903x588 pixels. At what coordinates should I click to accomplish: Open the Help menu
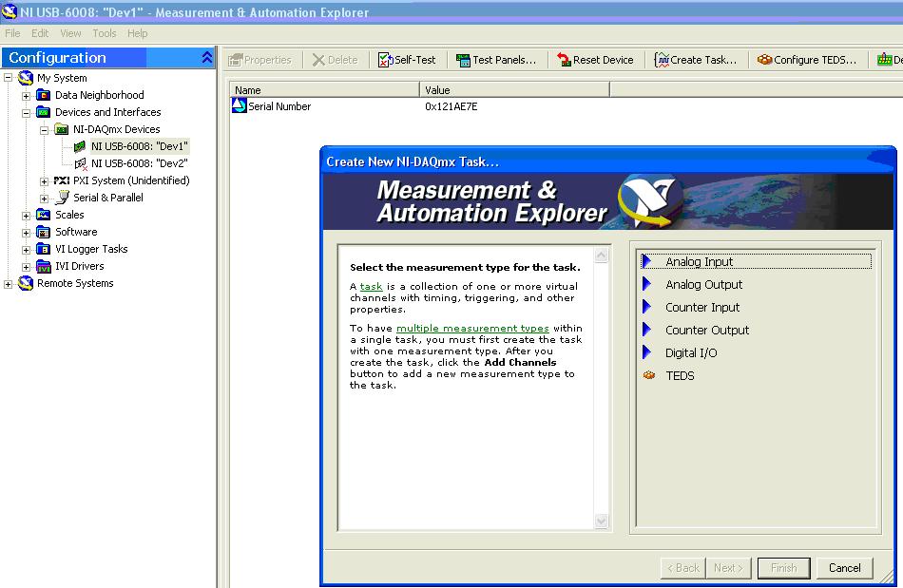coord(138,33)
